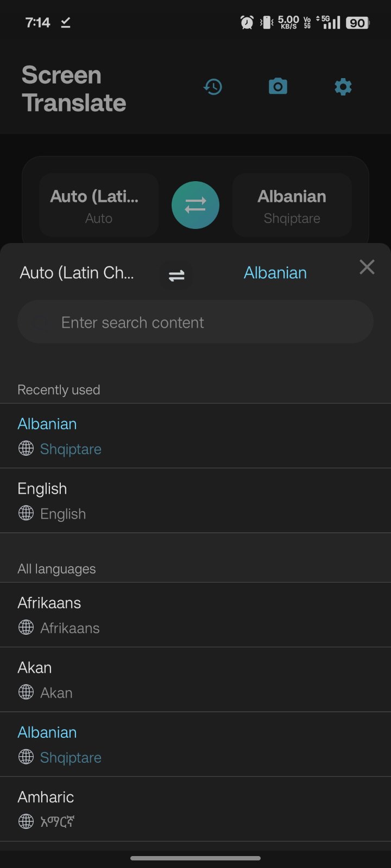Switch to Auto (Latin Ch... source tab

(77, 273)
